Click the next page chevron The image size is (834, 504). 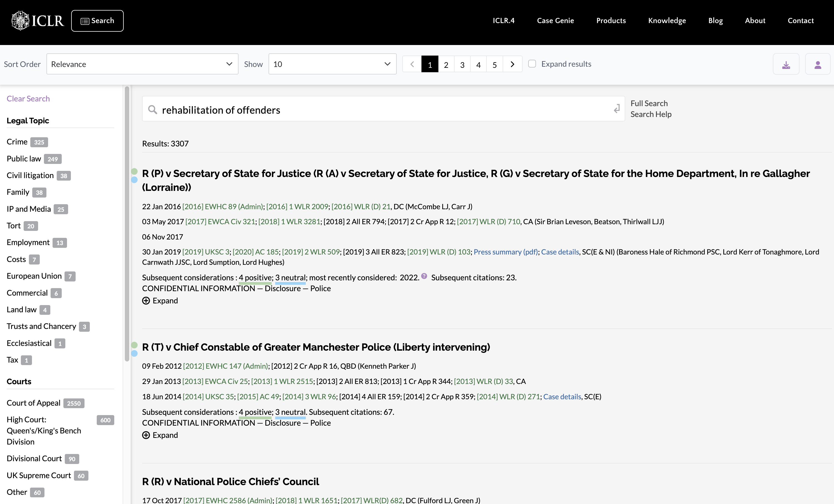[x=512, y=64]
